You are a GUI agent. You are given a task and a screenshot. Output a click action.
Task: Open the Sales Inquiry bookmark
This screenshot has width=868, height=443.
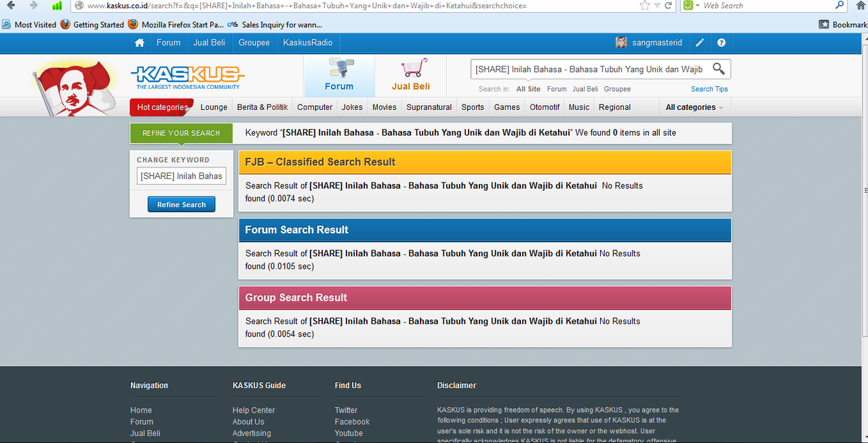[x=275, y=24]
